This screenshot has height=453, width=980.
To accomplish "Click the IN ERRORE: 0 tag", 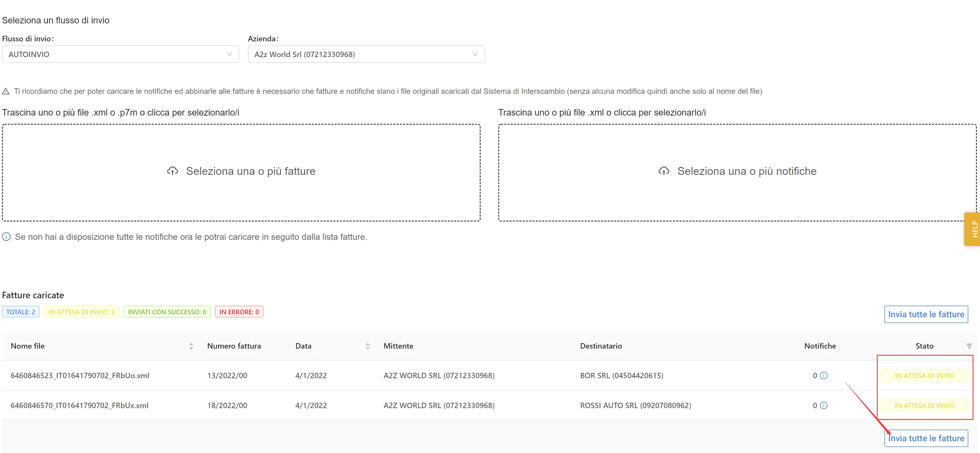I will coord(239,312).
